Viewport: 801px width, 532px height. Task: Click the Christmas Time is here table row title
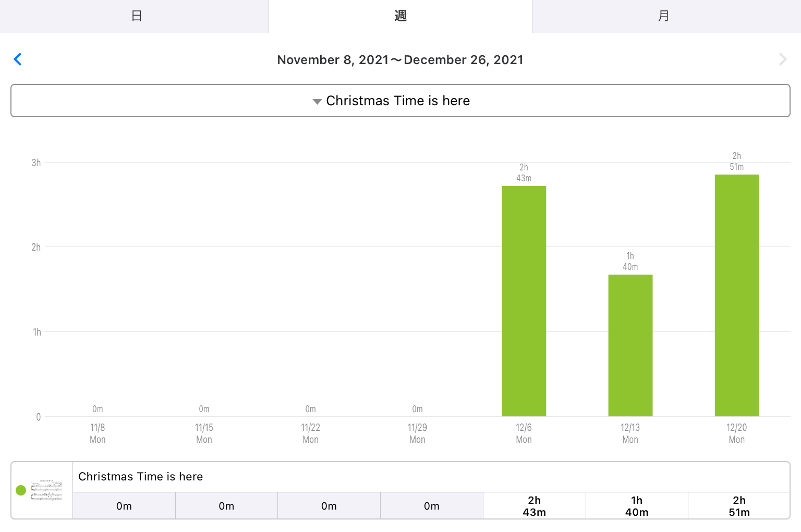tap(141, 477)
